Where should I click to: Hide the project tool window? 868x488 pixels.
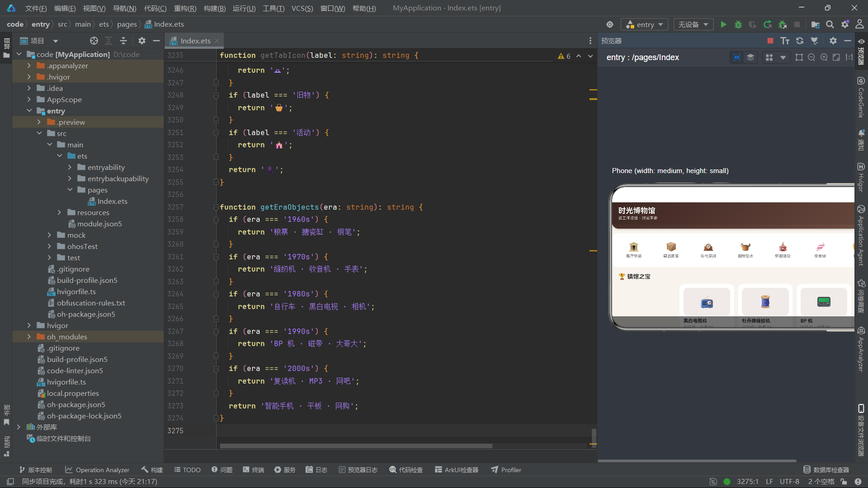click(x=156, y=41)
